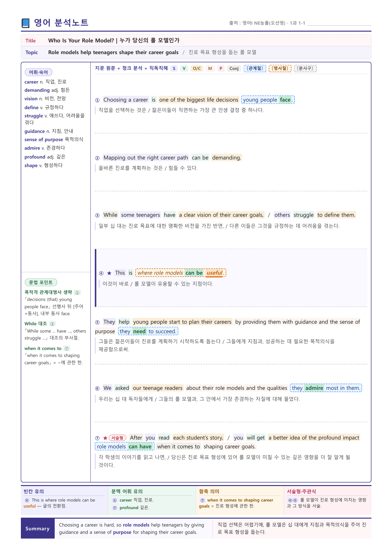The width and height of the screenshot is (392, 555).
Task: Click the O/C legend badge
Action: (197, 68)
